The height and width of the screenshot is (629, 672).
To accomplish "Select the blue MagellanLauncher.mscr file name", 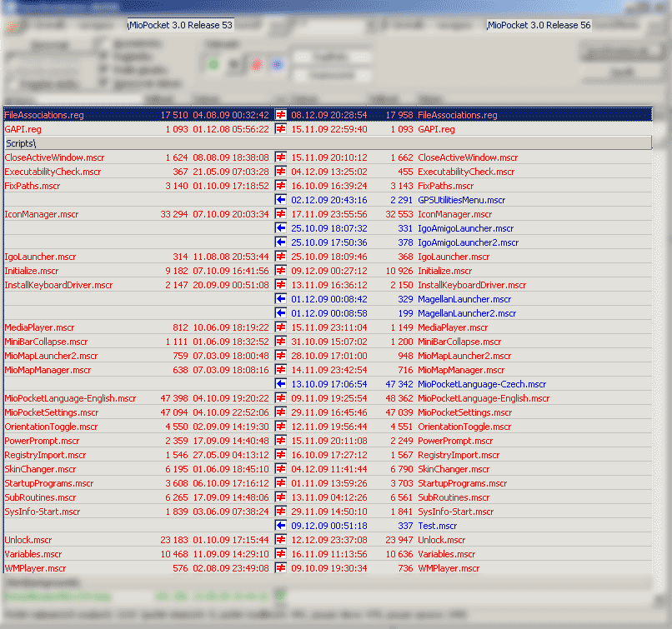I will click(x=464, y=299).
